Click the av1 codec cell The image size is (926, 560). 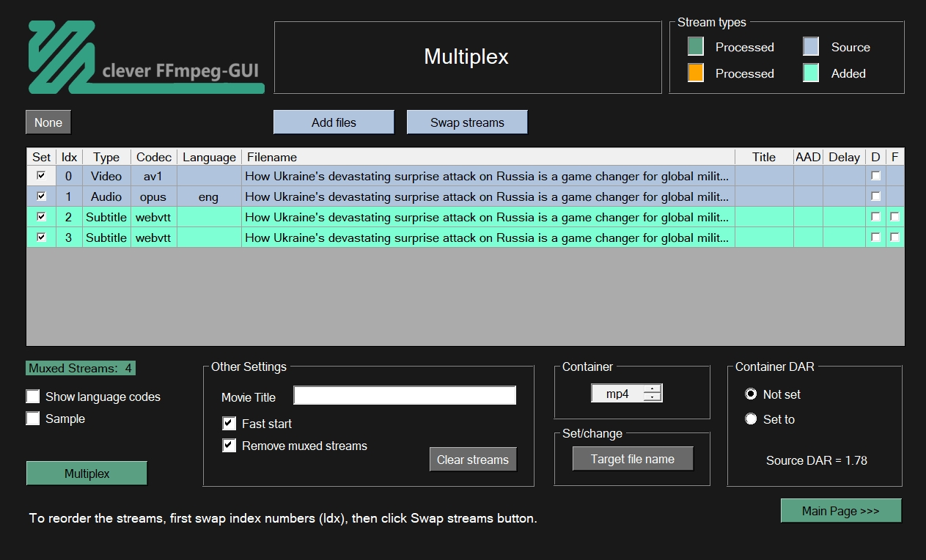154,176
